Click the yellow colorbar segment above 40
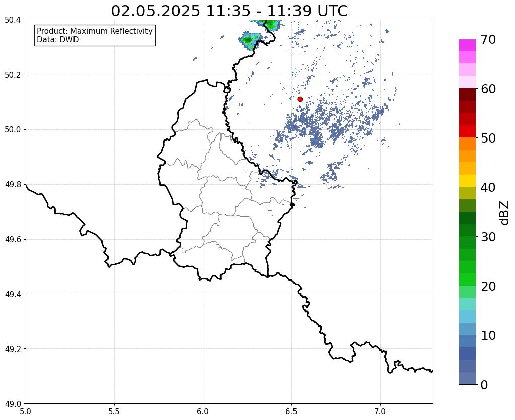This screenshot has height=420, width=515. [x=467, y=181]
